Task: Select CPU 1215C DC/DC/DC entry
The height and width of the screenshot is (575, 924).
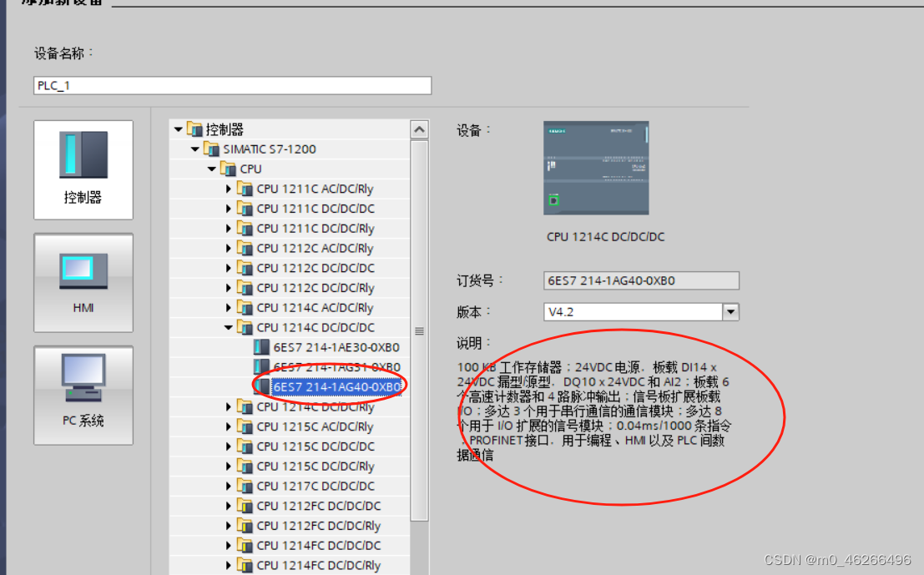Action: coord(316,446)
